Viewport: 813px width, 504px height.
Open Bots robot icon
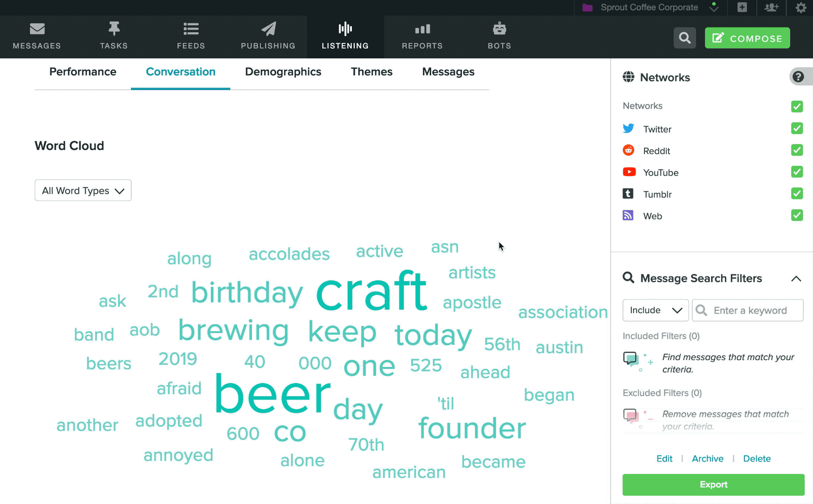(x=499, y=28)
